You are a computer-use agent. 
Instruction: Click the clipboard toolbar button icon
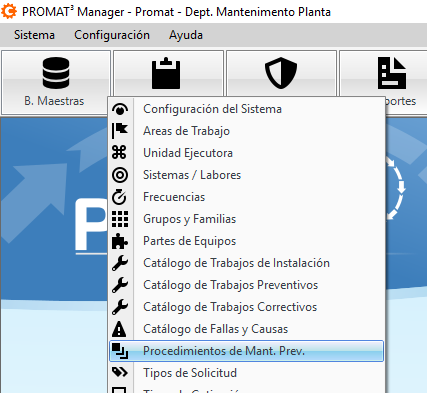[166, 73]
